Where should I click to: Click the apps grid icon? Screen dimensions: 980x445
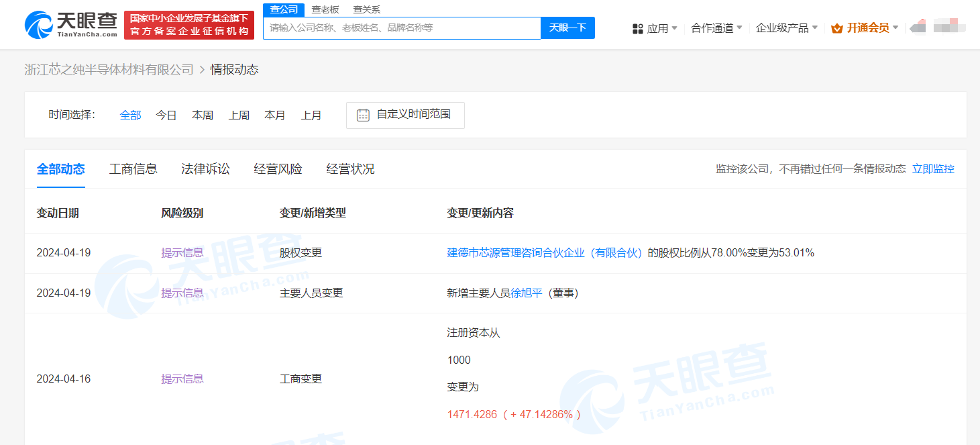(x=638, y=28)
